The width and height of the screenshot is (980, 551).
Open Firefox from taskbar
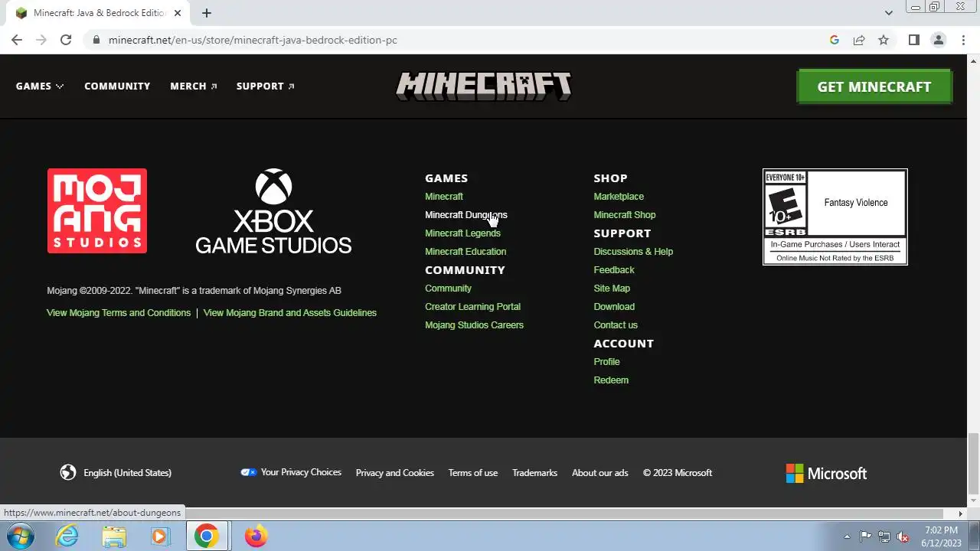(256, 536)
